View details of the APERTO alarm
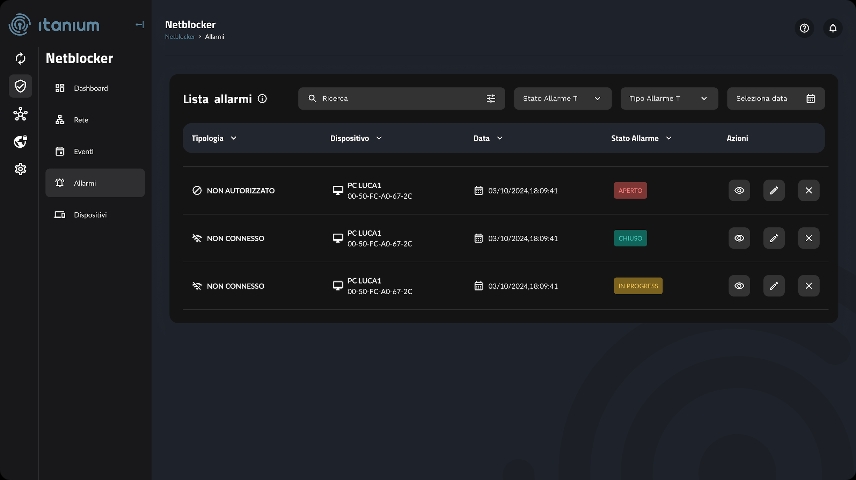This screenshot has width=856, height=480. point(739,190)
